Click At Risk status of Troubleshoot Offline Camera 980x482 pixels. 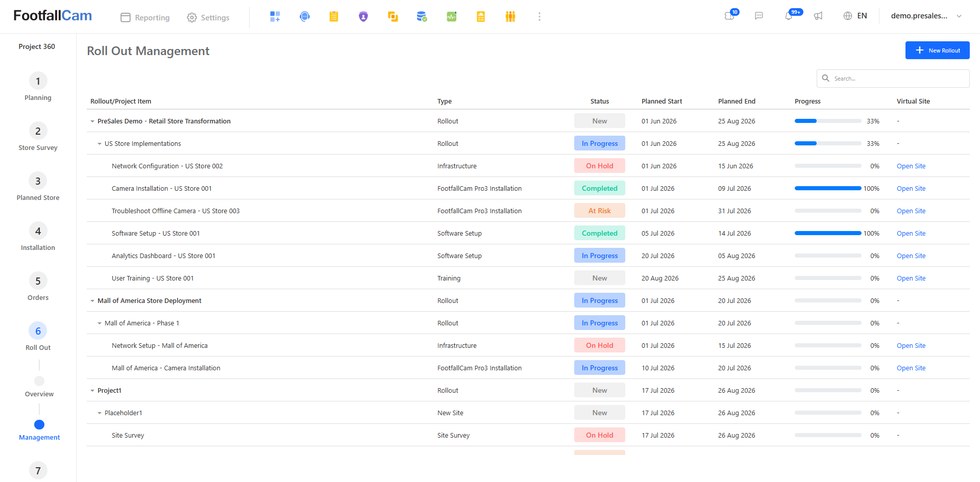pyautogui.click(x=600, y=211)
